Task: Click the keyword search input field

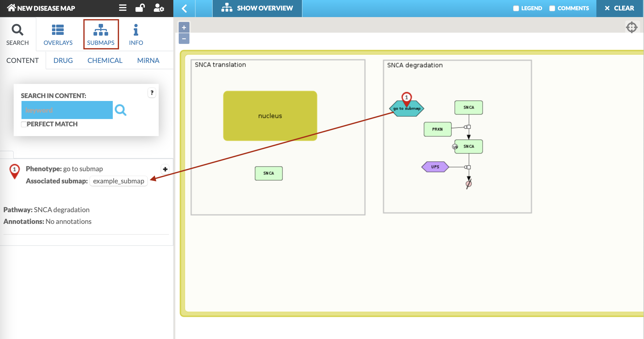Action: pos(67,110)
